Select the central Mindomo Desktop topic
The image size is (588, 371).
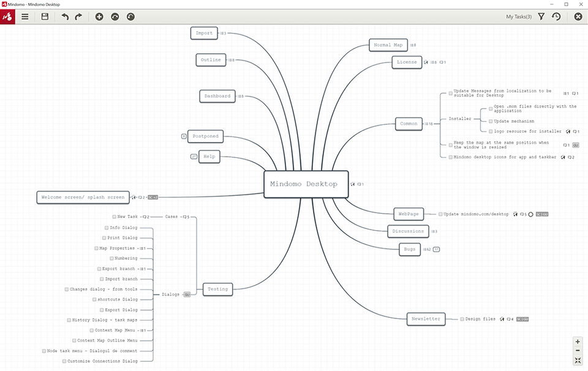(x=306, y=184)
